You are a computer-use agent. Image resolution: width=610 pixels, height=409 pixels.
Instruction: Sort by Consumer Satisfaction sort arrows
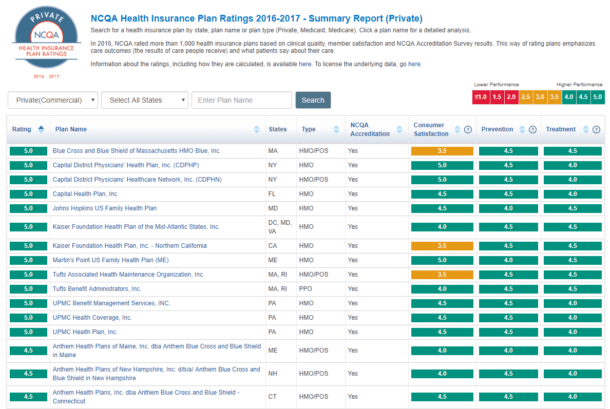457,130
